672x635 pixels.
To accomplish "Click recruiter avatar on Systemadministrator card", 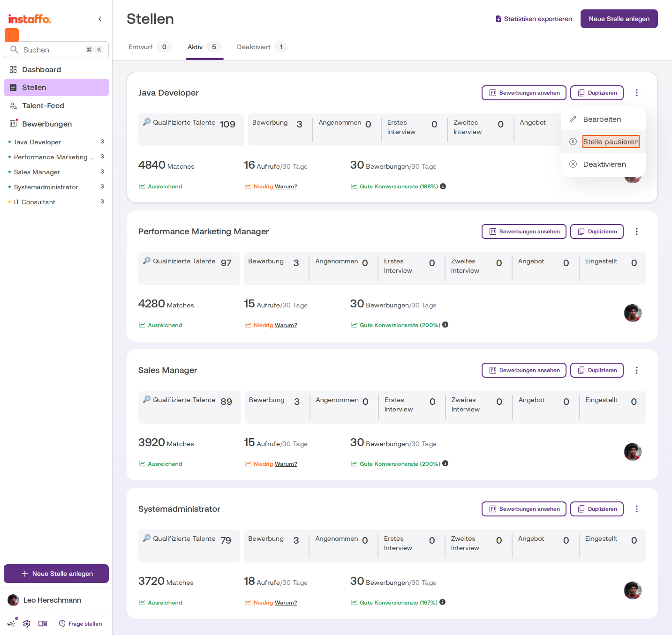I will point(633,590).
